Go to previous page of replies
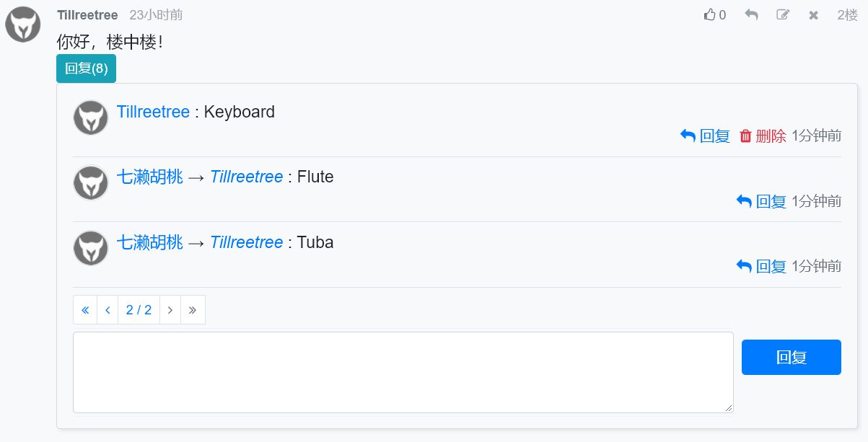868x442 pixels. click(108, 310)
